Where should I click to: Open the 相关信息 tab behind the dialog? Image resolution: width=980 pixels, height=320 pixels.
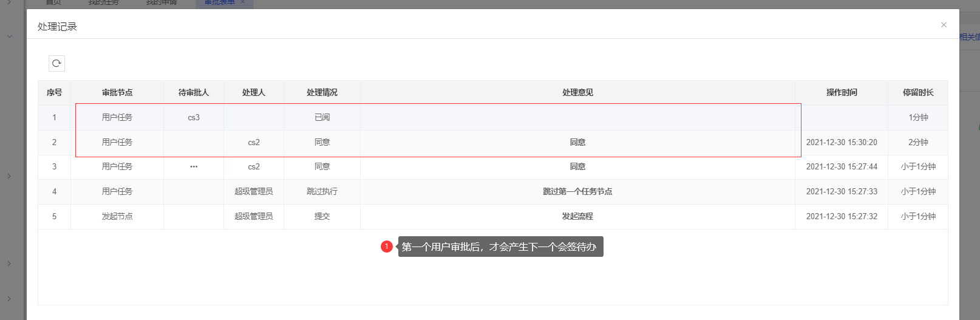tap(970, 37)
